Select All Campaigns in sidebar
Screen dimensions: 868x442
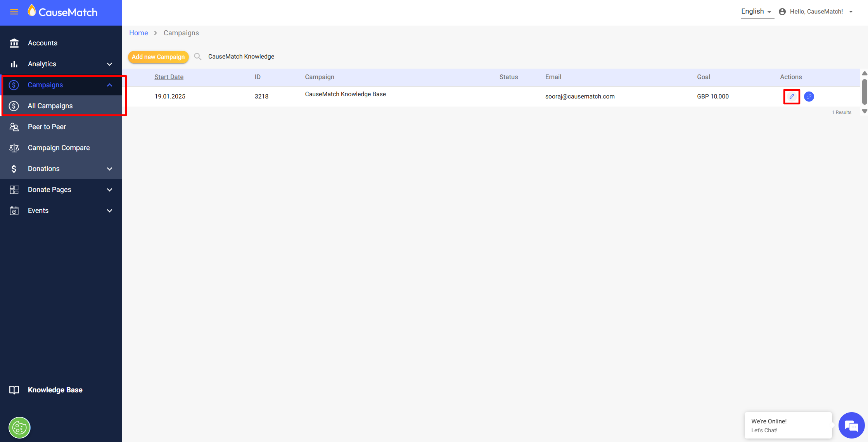click(x=50, y=106)
